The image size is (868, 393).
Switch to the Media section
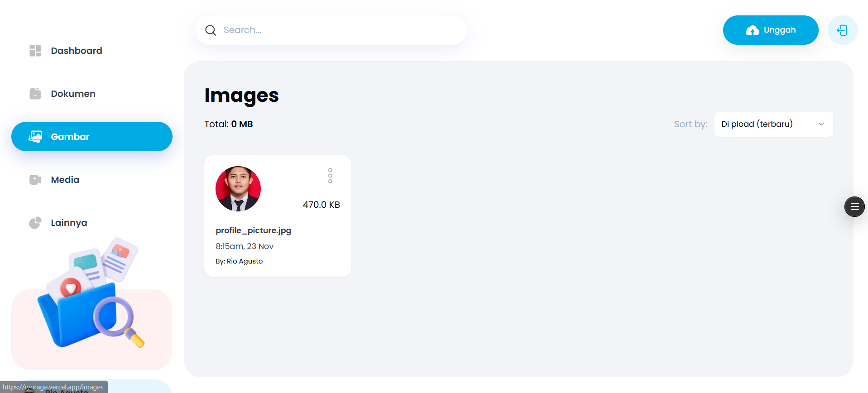65,180
